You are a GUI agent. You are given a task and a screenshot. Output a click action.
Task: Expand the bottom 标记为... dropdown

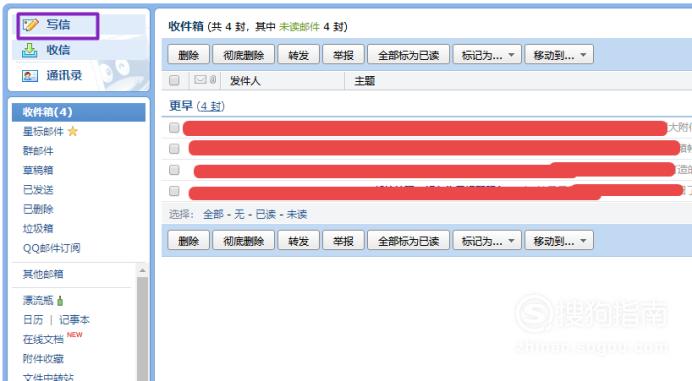pos(487,241)
